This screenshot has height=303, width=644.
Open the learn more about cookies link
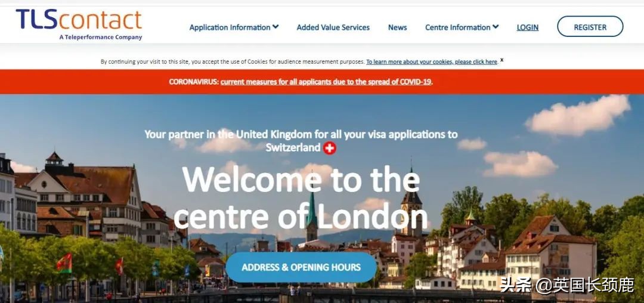pos(432,62)
